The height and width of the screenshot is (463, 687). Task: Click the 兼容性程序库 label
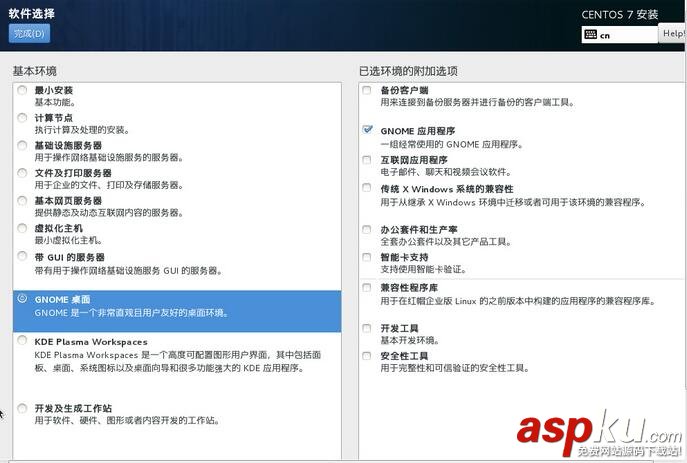tap(409, 288)
